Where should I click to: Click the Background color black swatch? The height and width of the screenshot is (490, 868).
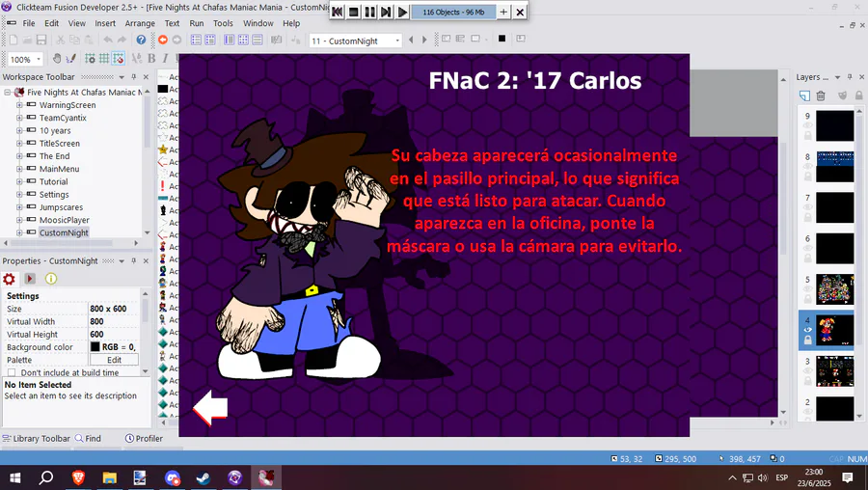tap(95, 346)
